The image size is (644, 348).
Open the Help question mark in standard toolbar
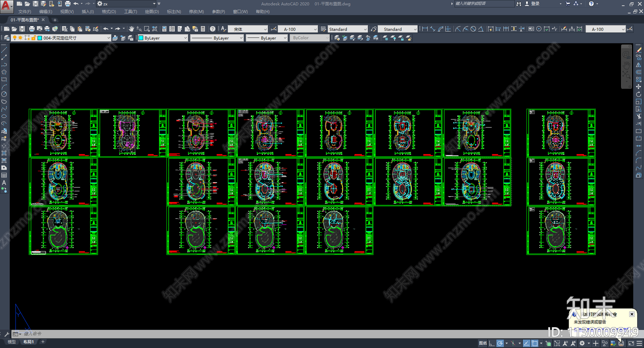click(213, 29)
